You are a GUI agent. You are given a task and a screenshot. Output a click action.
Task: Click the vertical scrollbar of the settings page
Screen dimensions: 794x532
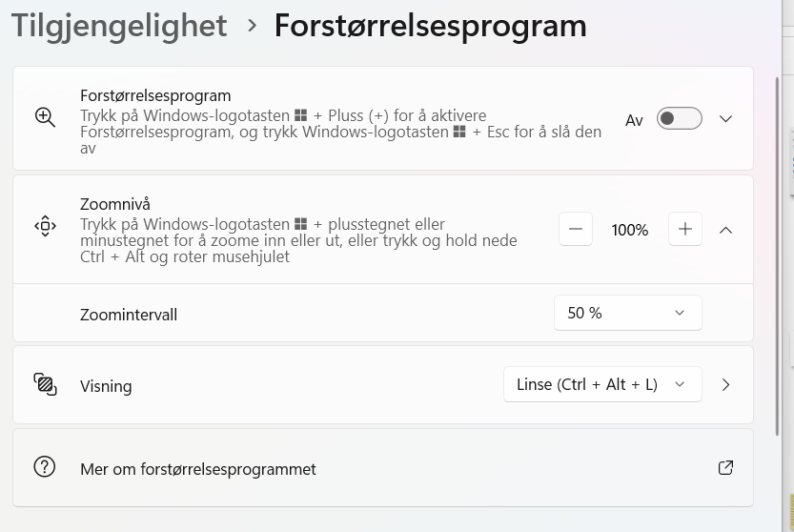click(x=777, y=256)
